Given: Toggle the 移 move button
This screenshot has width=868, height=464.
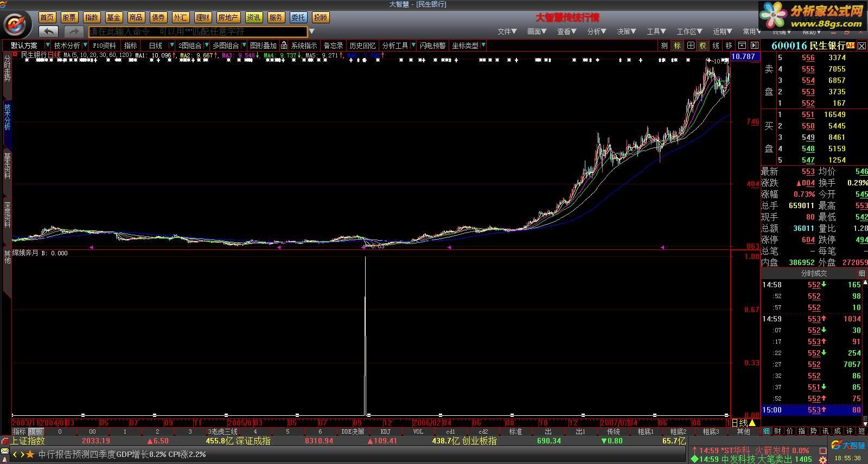Looking at the screenshot, I should point(729,46).
